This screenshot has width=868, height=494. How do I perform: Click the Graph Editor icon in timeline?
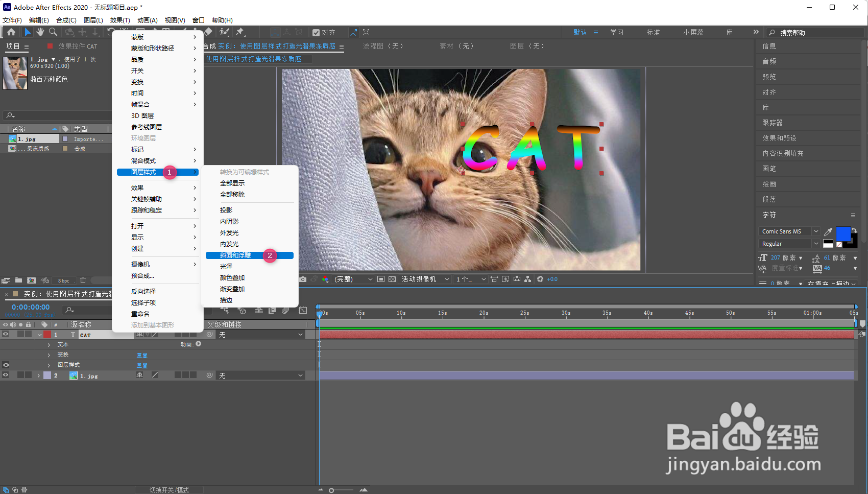303,310
